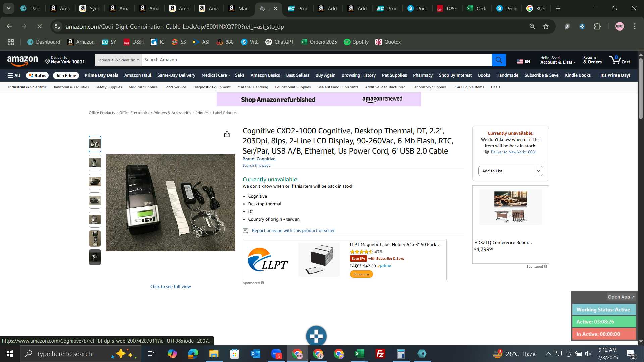Expand the Medical Care menu
The image size is (644, 362).
pos(216,75)
